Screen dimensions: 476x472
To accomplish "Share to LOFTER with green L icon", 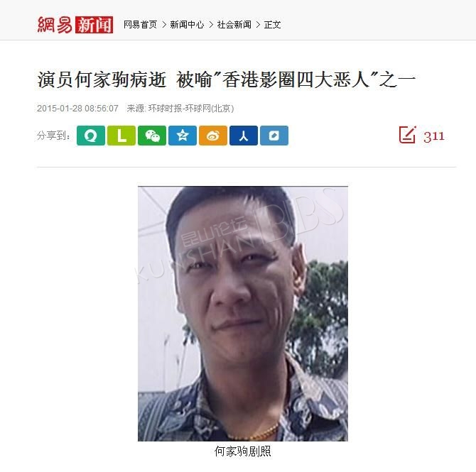I will (121, 136).
